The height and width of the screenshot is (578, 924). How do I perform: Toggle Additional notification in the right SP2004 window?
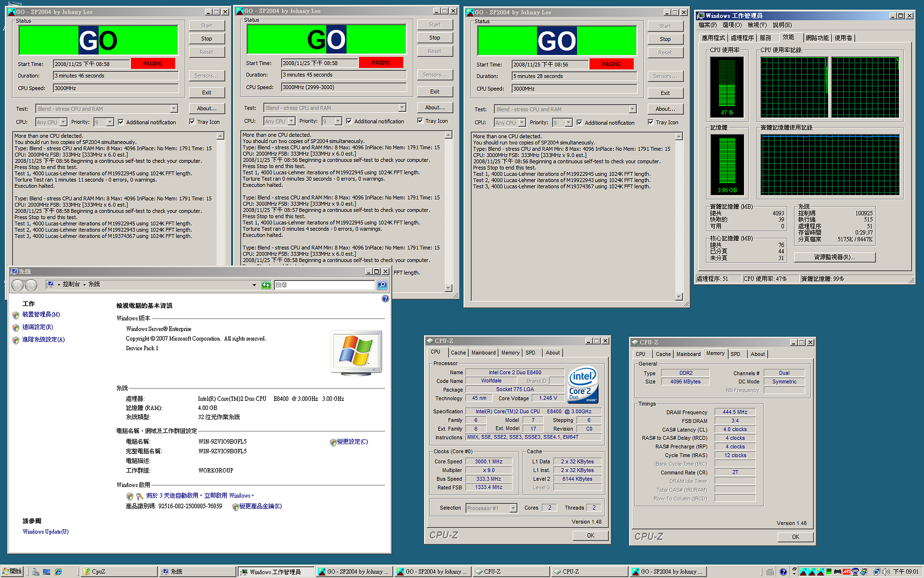pyautogui.click(x=580, y=123)
